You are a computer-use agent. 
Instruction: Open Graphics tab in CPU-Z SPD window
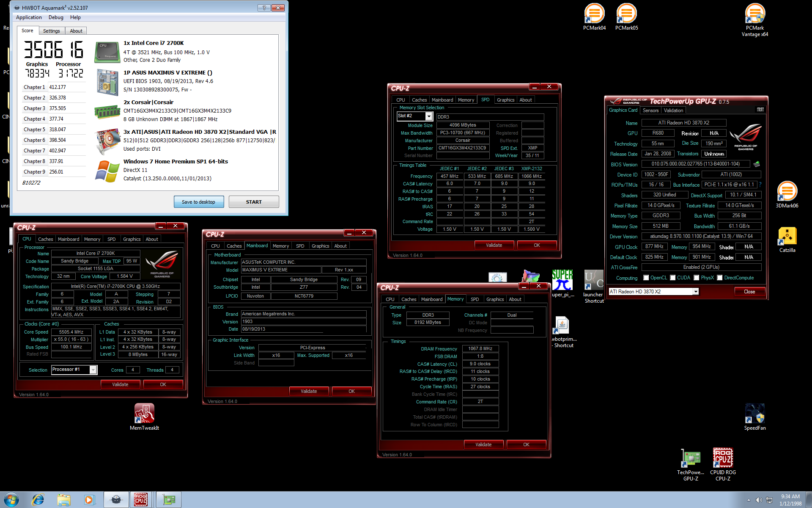pos(505,100)
